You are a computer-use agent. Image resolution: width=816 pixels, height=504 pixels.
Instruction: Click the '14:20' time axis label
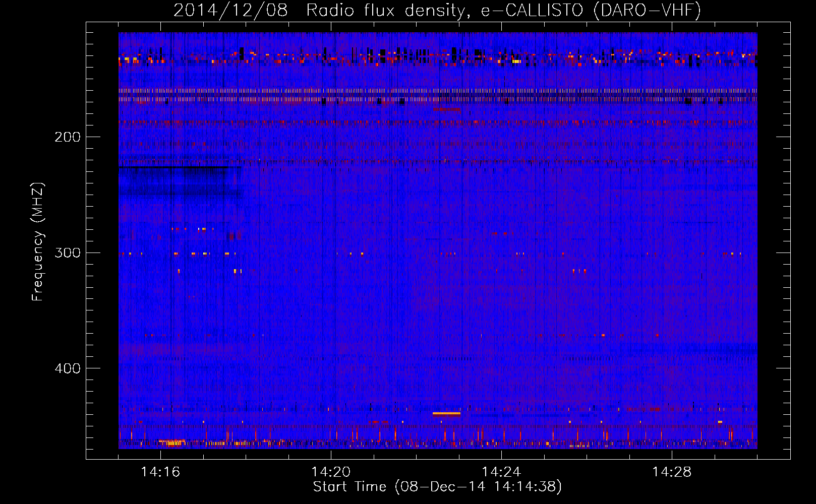coord(331,472)
